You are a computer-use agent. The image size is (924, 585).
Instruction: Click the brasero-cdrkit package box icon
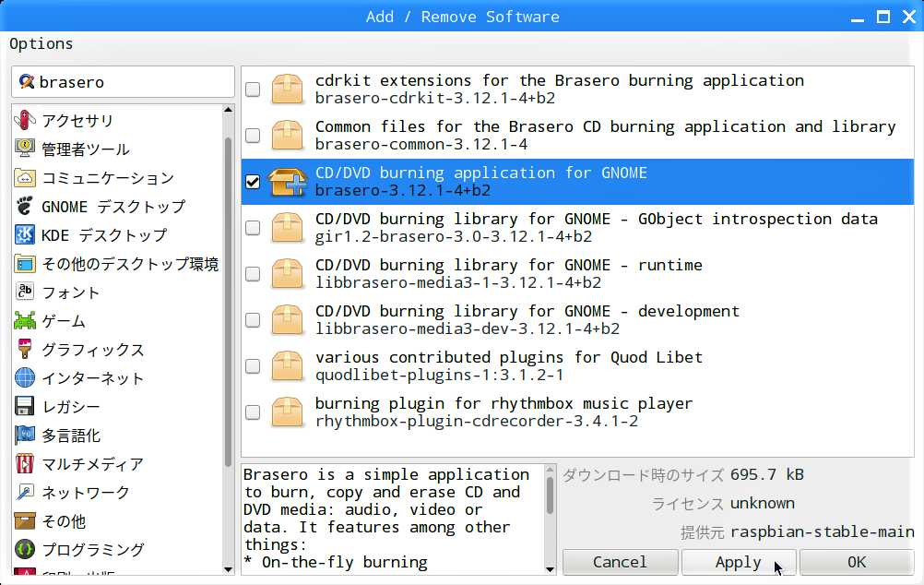point(287,90)
